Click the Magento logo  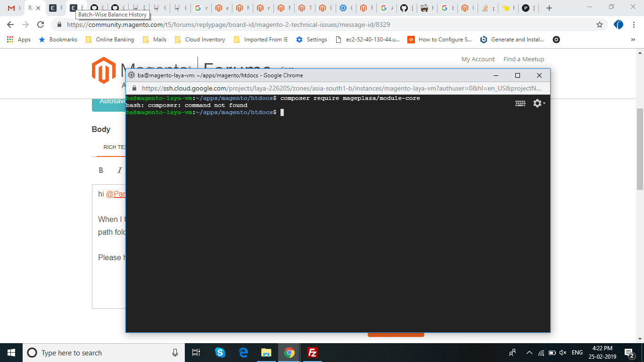[104, 70]
